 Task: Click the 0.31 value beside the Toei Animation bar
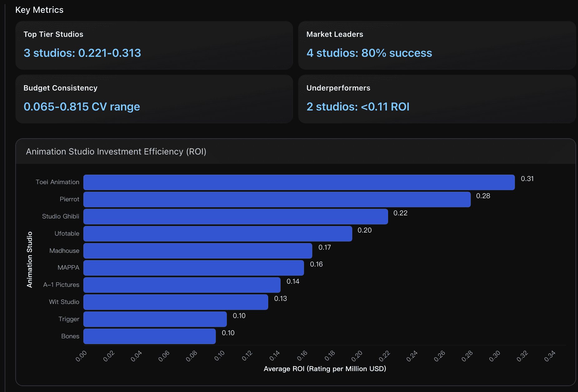527,179
